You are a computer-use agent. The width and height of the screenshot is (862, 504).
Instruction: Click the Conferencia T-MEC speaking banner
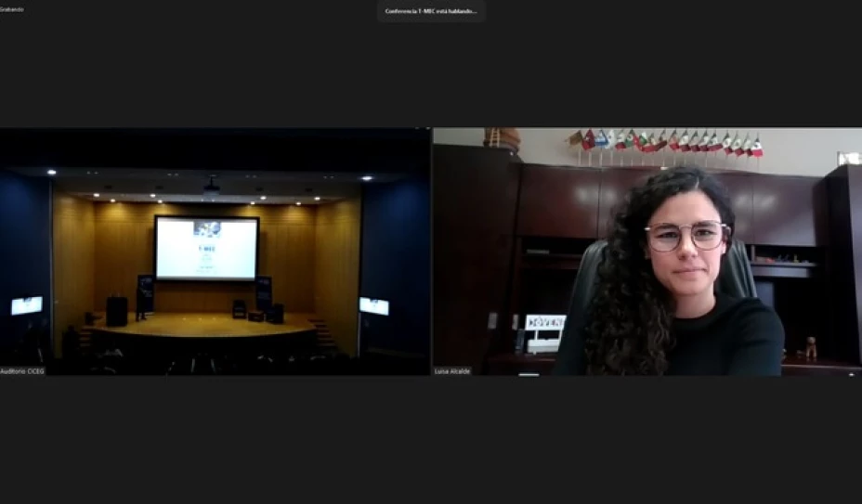click(x=431, y=11)
